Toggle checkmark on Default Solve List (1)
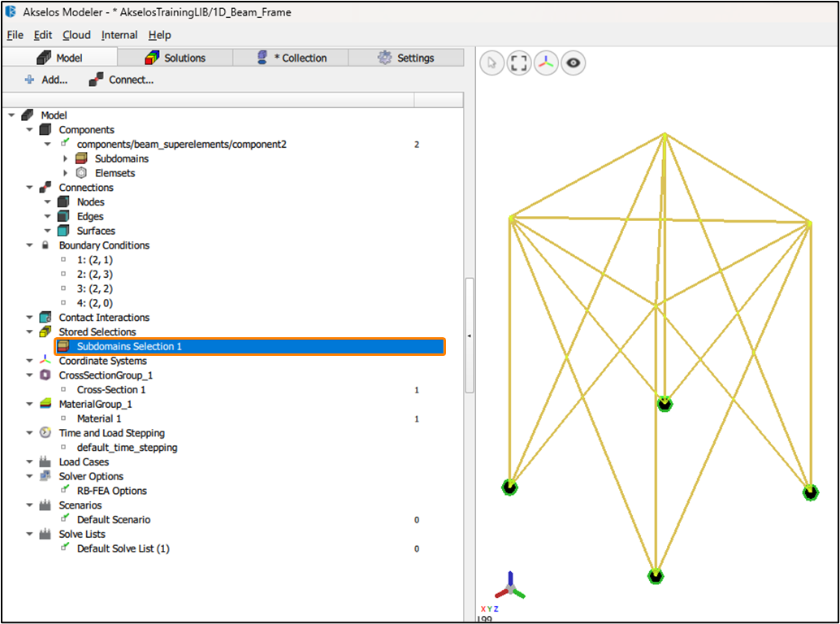The height and width of the screenshot is (624, 840). (x=64, y=548)
